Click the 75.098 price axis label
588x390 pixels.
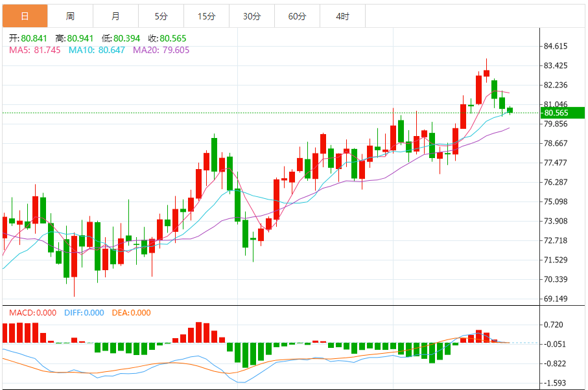point(556,201)
